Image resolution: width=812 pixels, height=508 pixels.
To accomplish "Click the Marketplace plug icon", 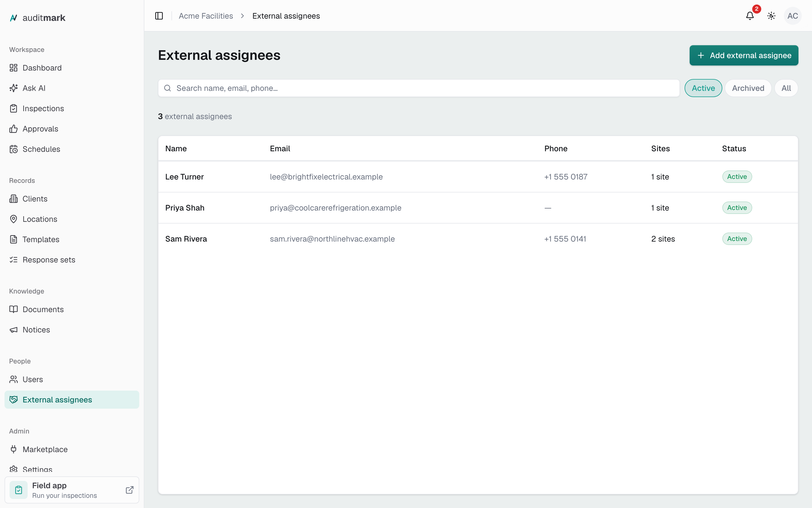I will pyautogui.click(x=14, y=450).
